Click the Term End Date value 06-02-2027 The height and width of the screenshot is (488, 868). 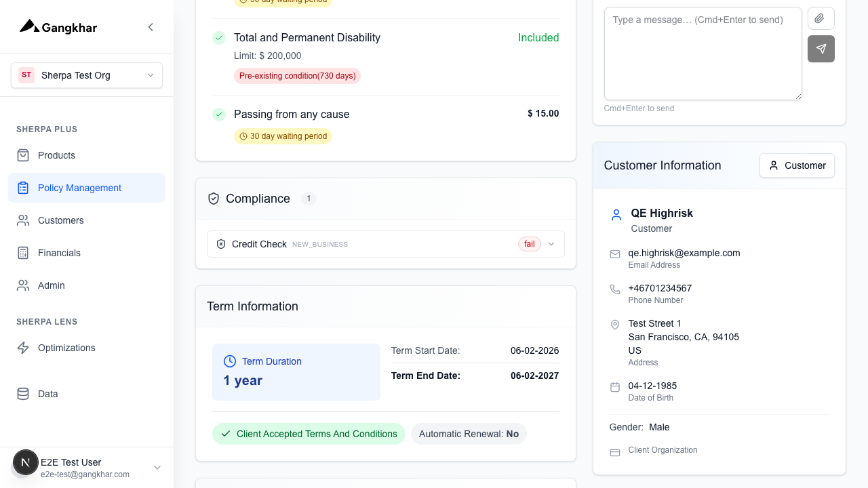(x=534, y=375)
